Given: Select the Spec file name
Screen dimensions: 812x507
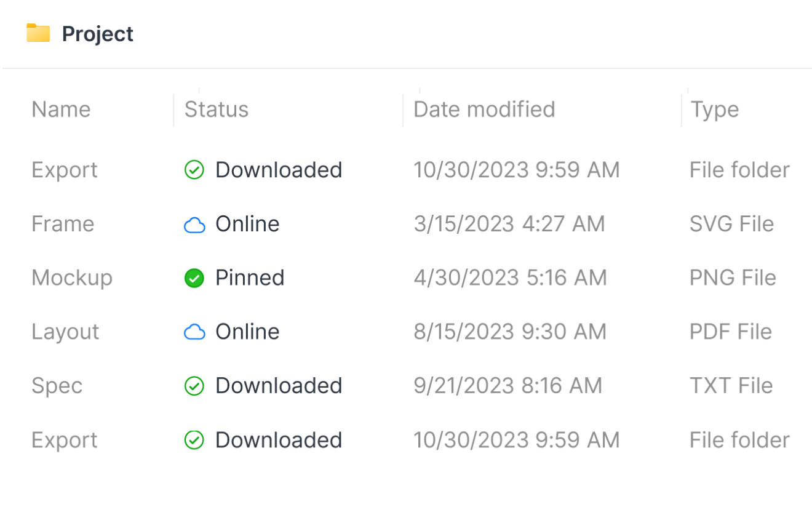Looking at the screenshot, I should pos(57,386).
